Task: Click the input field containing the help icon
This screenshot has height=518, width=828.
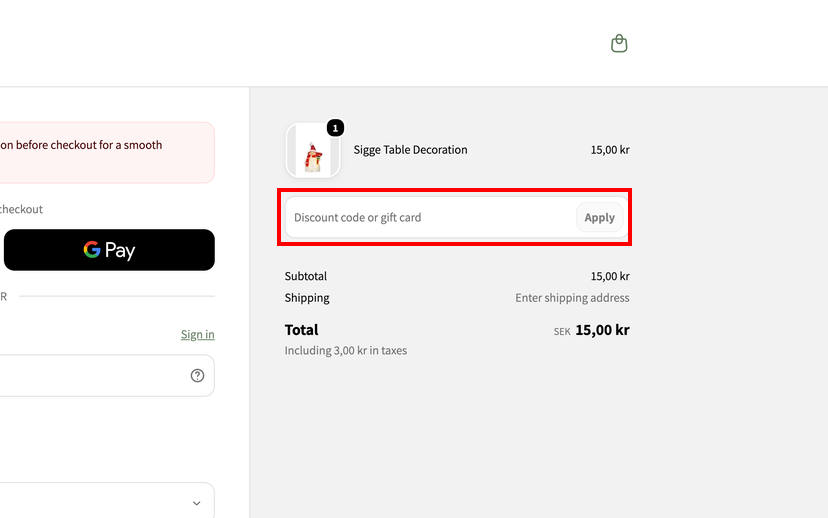Action: [x=107, y=375]
